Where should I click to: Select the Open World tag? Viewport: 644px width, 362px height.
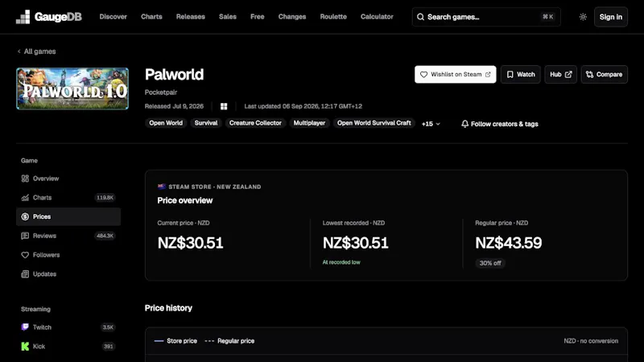(166, 123)
